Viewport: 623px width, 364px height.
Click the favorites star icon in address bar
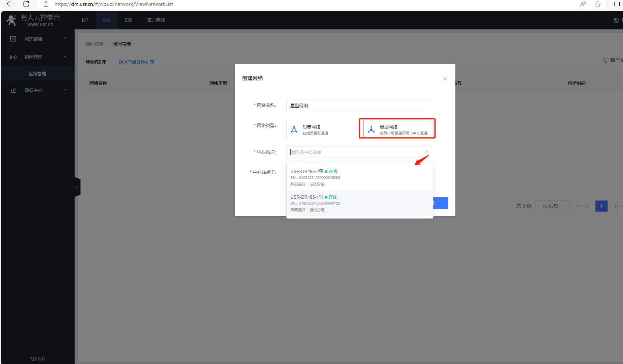point(598,4)
